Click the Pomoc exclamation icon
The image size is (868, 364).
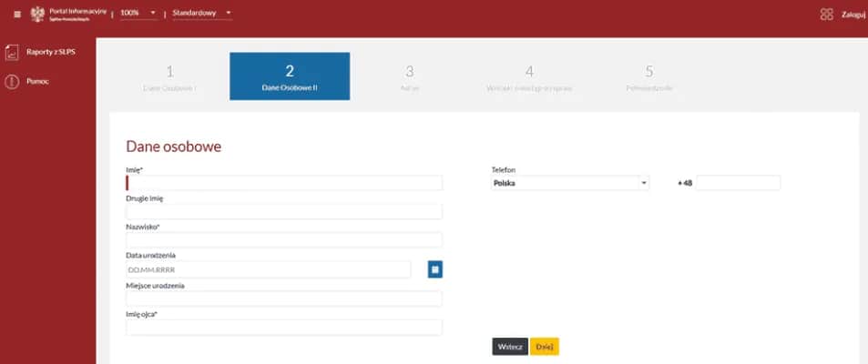coord(12,82)
